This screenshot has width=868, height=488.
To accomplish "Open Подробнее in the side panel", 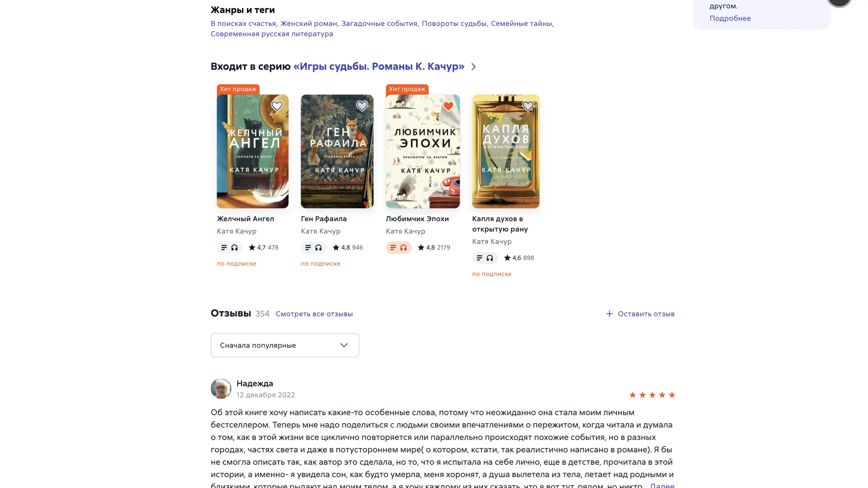I will [730, 18].
